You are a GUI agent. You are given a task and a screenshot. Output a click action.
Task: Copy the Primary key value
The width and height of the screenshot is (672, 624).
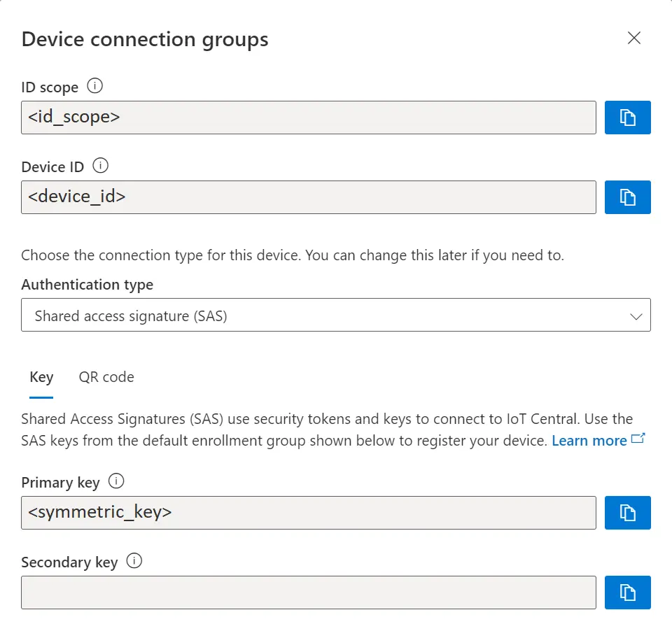pos(627,513)
